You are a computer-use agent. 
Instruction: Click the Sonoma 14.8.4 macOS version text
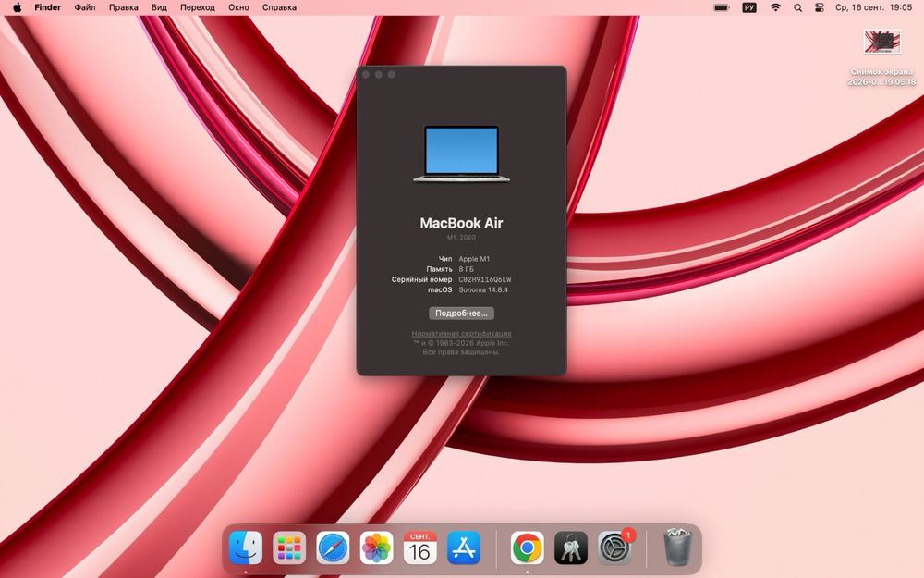click(483, 289)
